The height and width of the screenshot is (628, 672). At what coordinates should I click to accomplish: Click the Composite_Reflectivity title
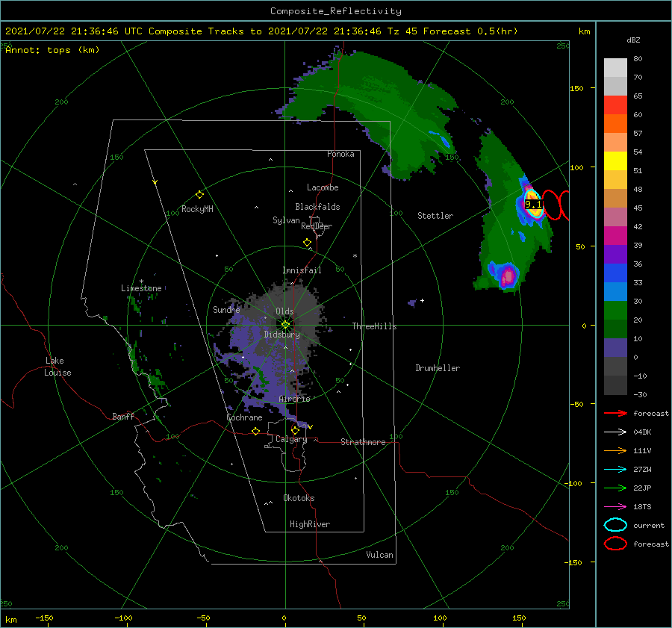point(336,11)
